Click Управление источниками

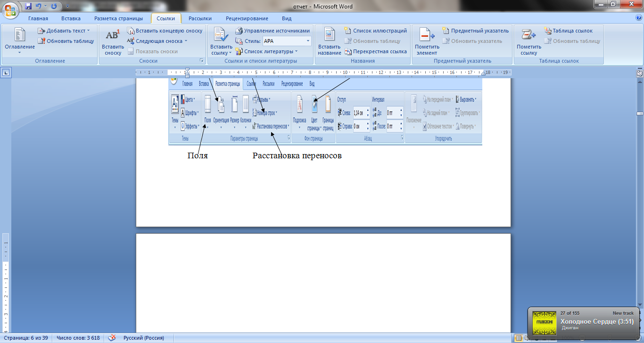(x=272, y=31)
